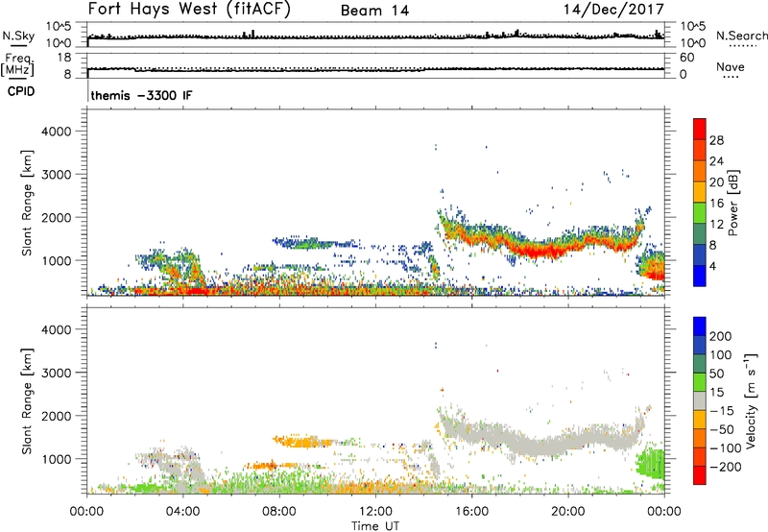Click the "08:00" time axis tick
The image size is (768, 532).
pos(279,512)
